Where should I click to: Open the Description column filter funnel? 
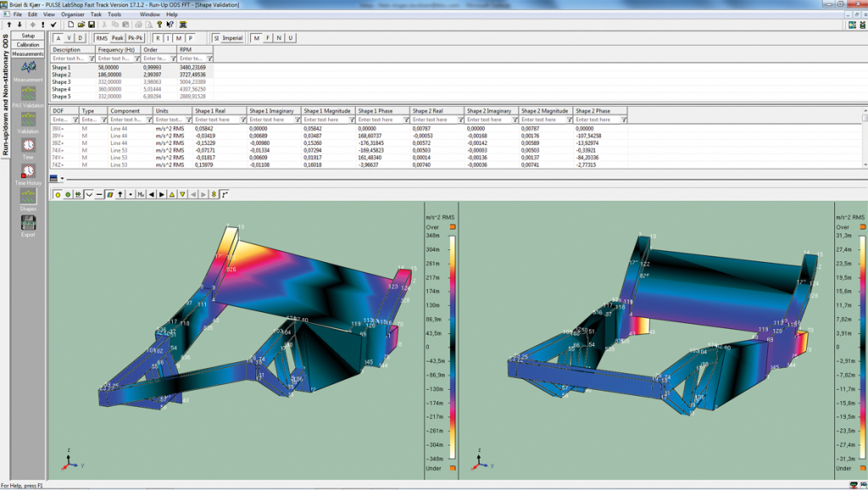pyautogui.click(x=92, y=59)
